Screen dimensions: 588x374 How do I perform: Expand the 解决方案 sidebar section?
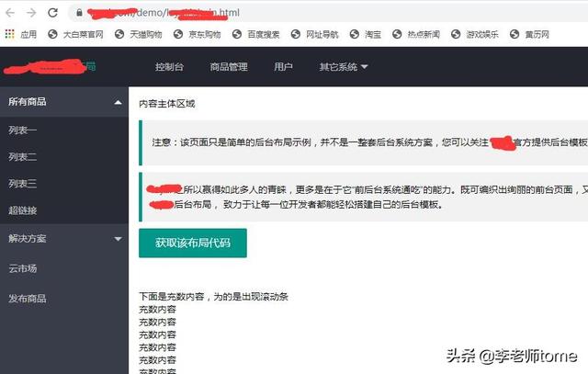[x=64, y=239]
